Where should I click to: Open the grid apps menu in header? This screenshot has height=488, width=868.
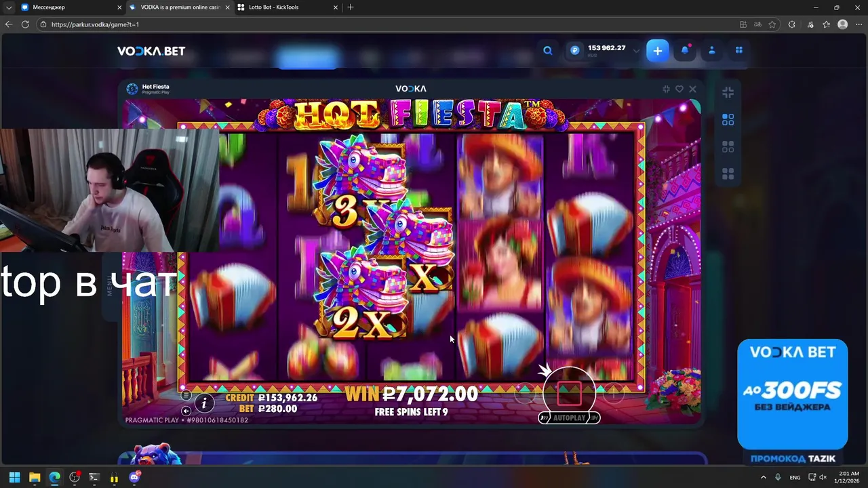739,51
